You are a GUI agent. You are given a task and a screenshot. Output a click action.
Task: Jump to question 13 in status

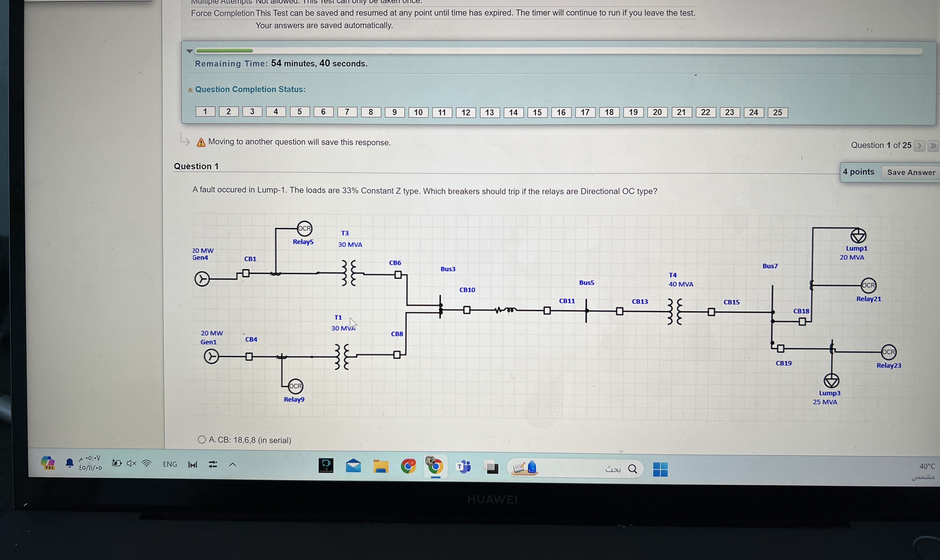pyautogui.click(x=489, y=113)
